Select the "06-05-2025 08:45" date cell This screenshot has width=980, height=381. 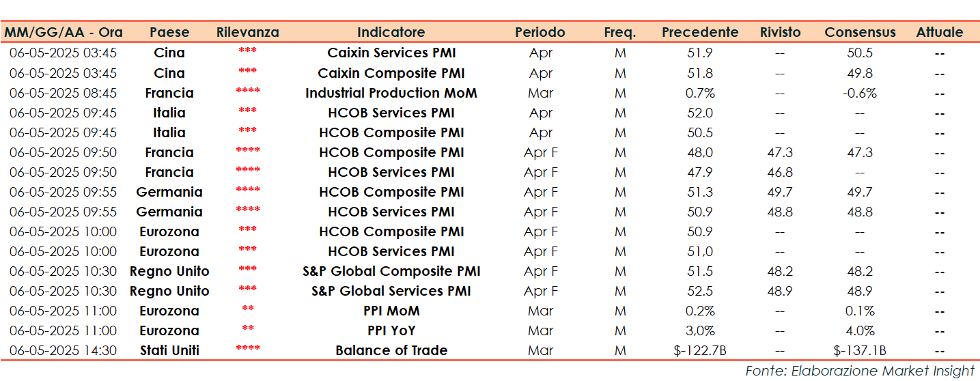[x=63, y=93]
